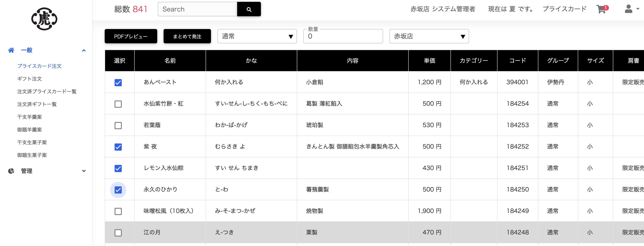Collapse the 一般 section chevron
The height and width of the screenshot is (246, 644).
[x=84, y=50]
